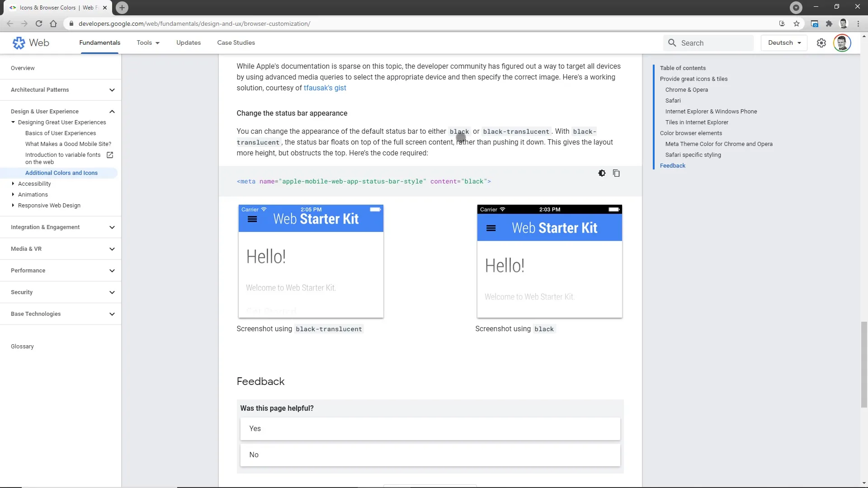Click the Web logo icon
Image resolution: width=868 pixels, height=488 pixels.
point(19,43)
